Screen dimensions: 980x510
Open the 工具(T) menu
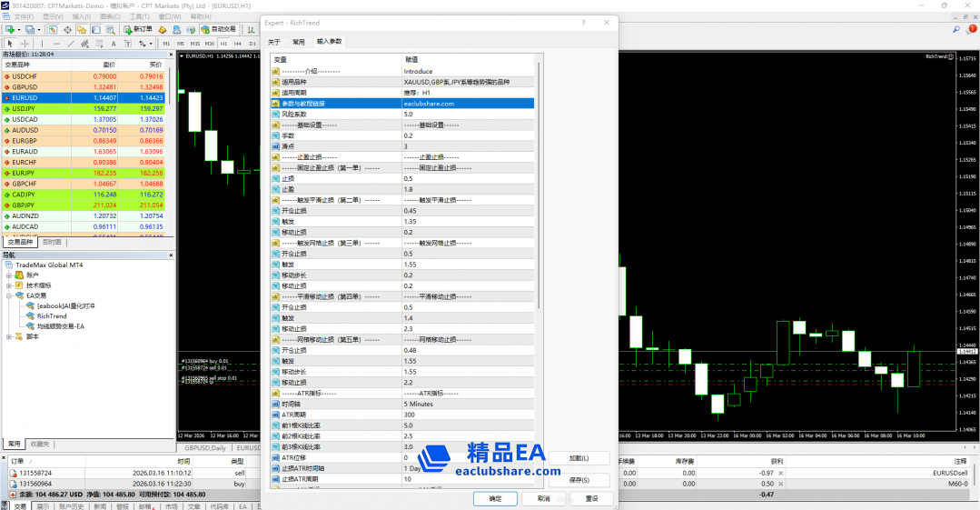point(139,16)
